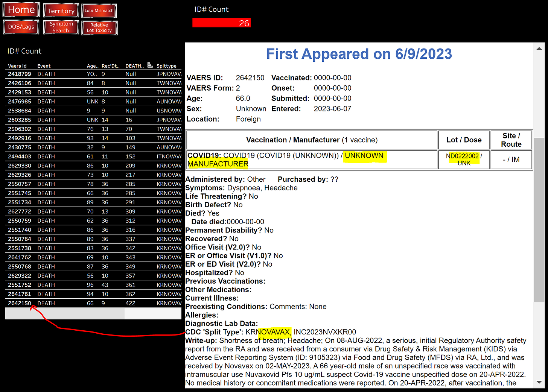
Task: Click the horizontal scrollbar under the table
Action: [65, 313]
